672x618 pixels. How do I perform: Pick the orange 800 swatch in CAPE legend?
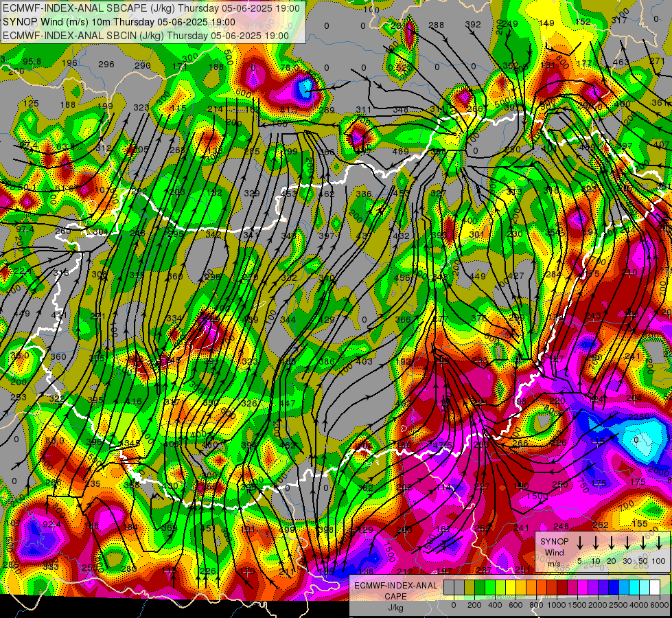[x=531, y=588]
